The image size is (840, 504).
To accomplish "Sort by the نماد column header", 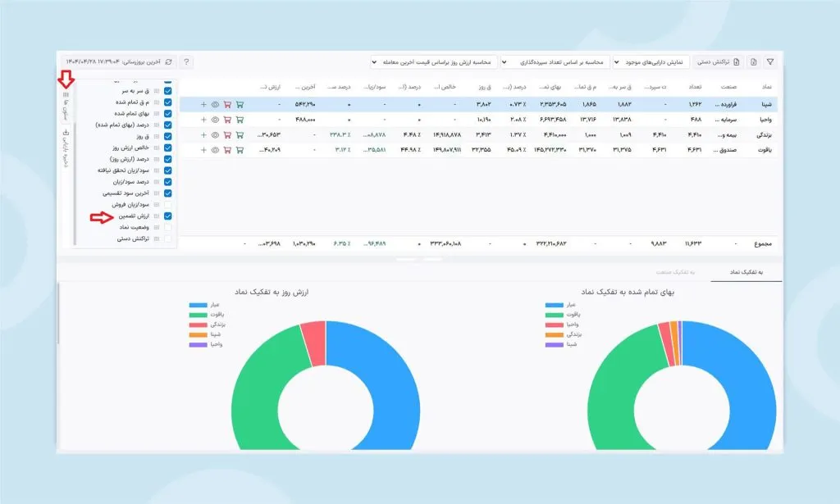I will [x=767, y=87].
